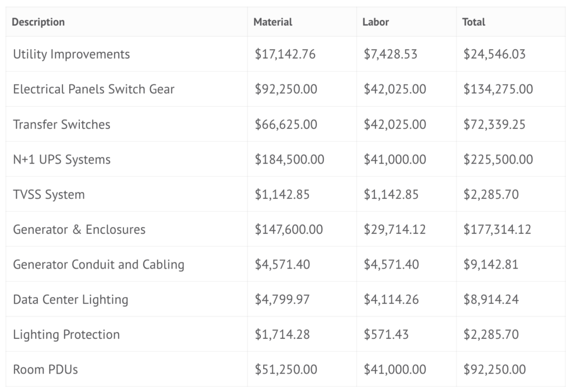Select the Generator & Enclosures row label
The width and height of the screenshot is (572, 392).
tap(79, 230)
